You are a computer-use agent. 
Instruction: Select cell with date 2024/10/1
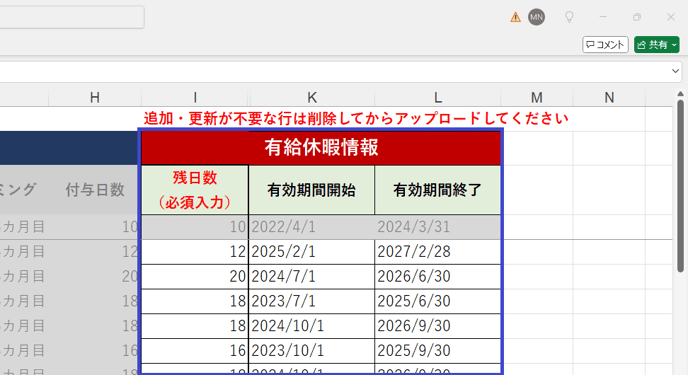coord(312,326)
